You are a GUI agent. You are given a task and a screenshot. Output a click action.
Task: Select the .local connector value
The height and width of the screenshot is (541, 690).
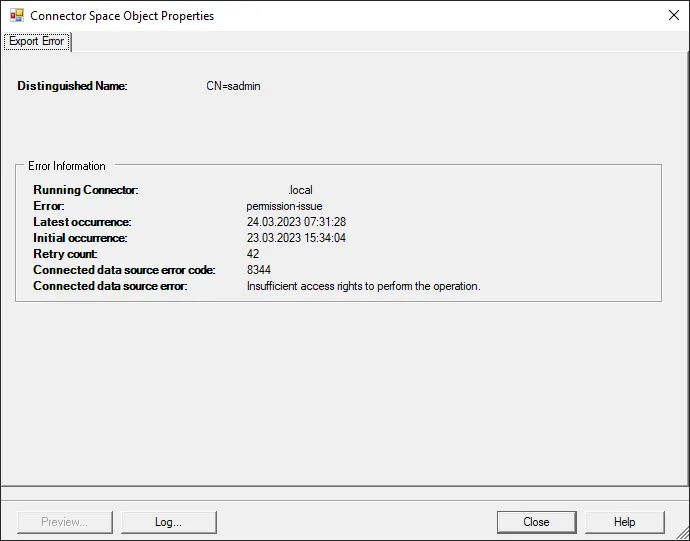[301, 190]
